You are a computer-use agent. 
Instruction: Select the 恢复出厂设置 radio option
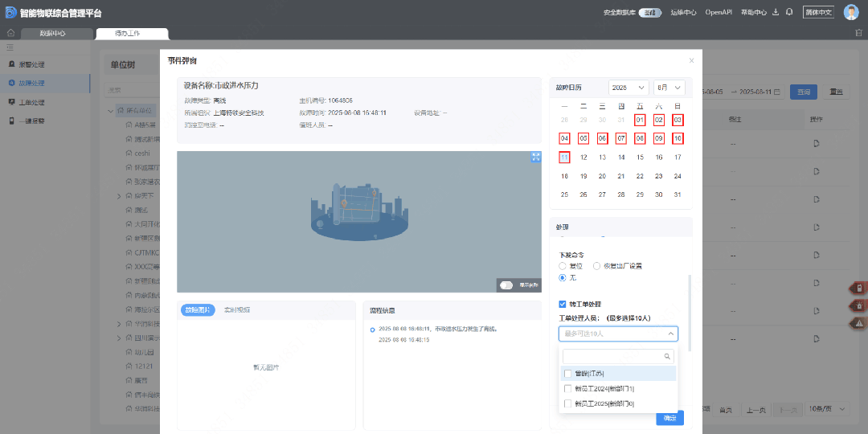(596, 266)
